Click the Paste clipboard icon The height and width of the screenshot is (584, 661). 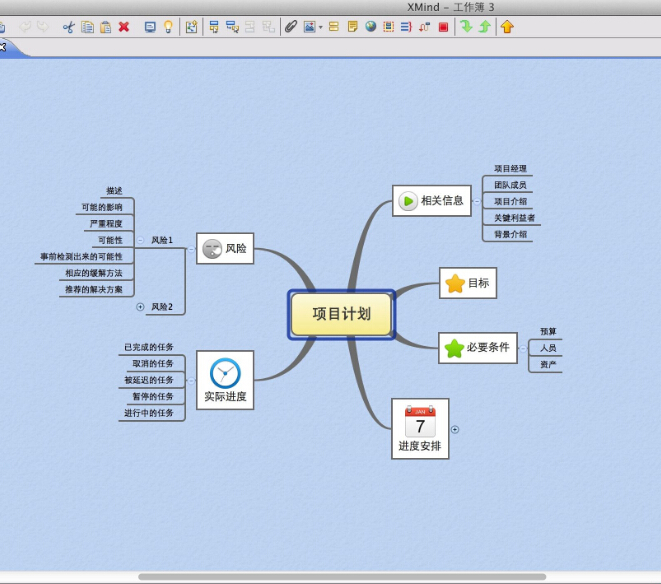105,27
